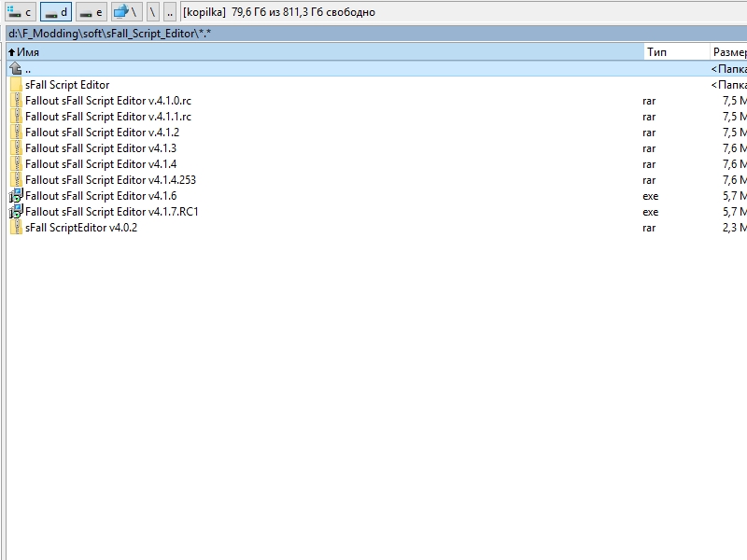Select 'sFall ScriptEditor v4.0.2' file name

pyautogui.click(x=81, y=228)
